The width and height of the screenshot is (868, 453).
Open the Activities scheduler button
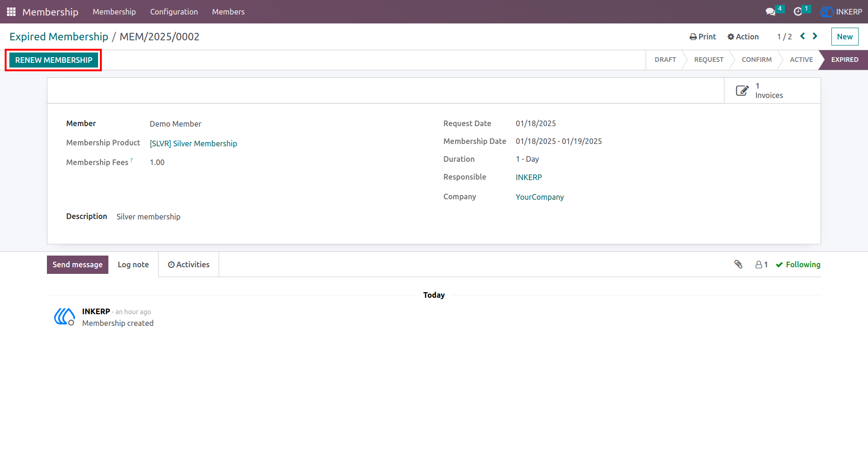[189, 264]
